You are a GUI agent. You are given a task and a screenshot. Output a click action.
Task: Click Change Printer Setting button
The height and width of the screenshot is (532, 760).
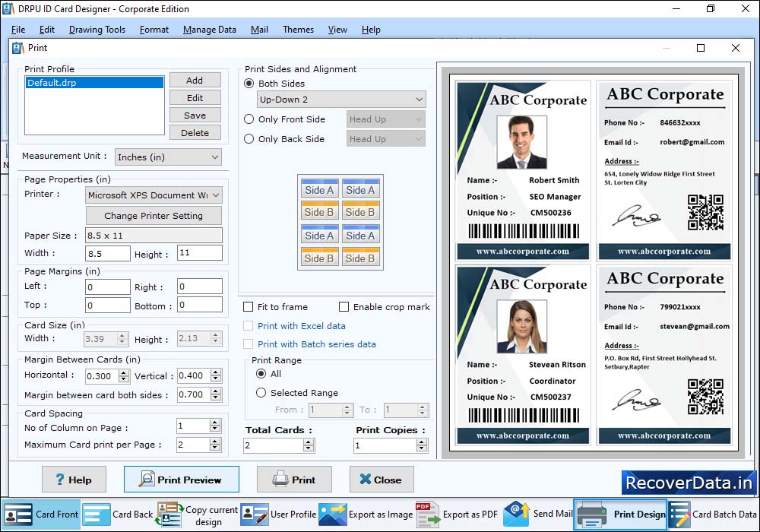coord(154,216)
